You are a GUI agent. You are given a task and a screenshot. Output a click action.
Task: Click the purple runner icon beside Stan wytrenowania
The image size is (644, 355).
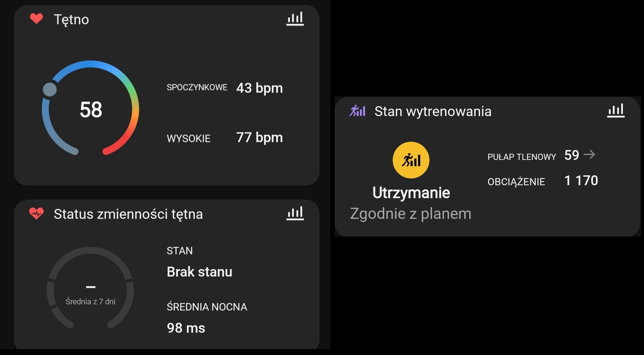357,111
